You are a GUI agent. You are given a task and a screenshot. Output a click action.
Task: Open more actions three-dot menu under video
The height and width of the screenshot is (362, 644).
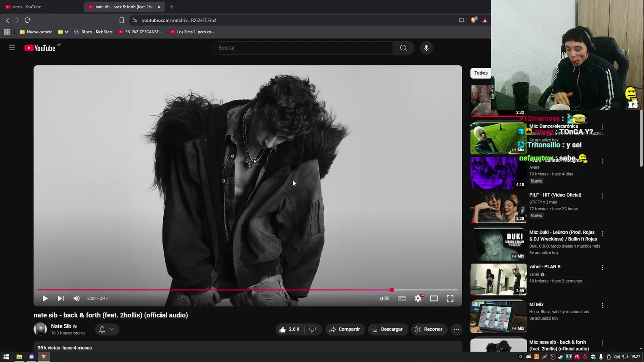456,329
